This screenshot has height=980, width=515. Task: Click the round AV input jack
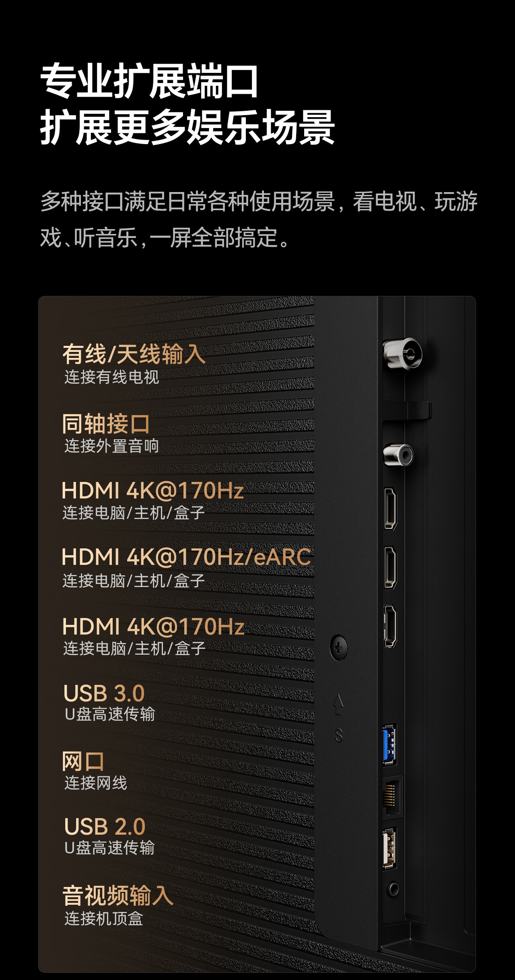click(x=393, y=888)
